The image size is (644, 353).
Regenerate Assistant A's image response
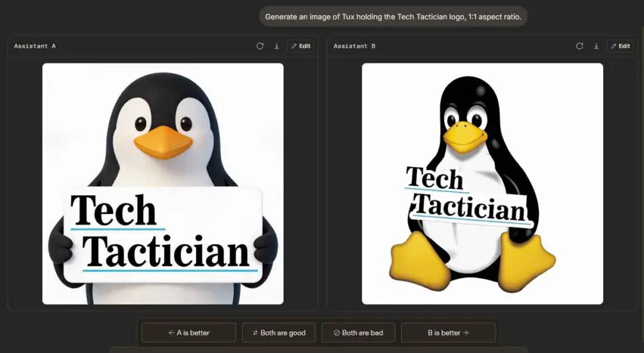(260, 46)
